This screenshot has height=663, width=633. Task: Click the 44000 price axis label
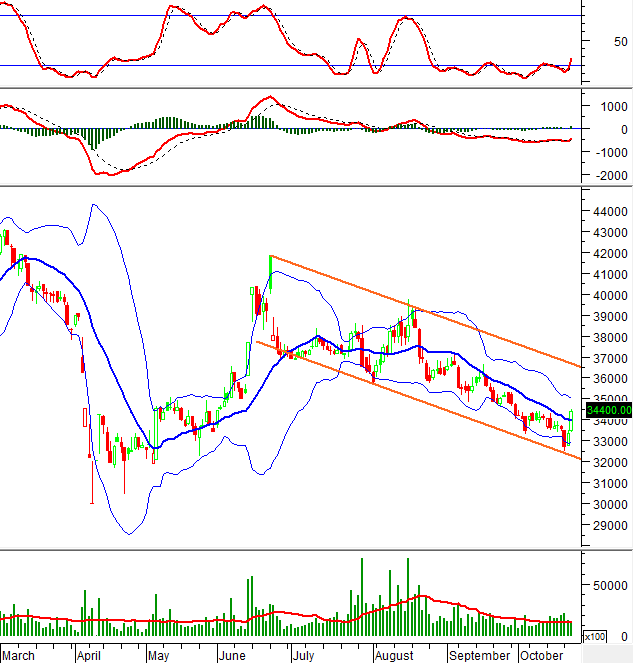point(606,212)
